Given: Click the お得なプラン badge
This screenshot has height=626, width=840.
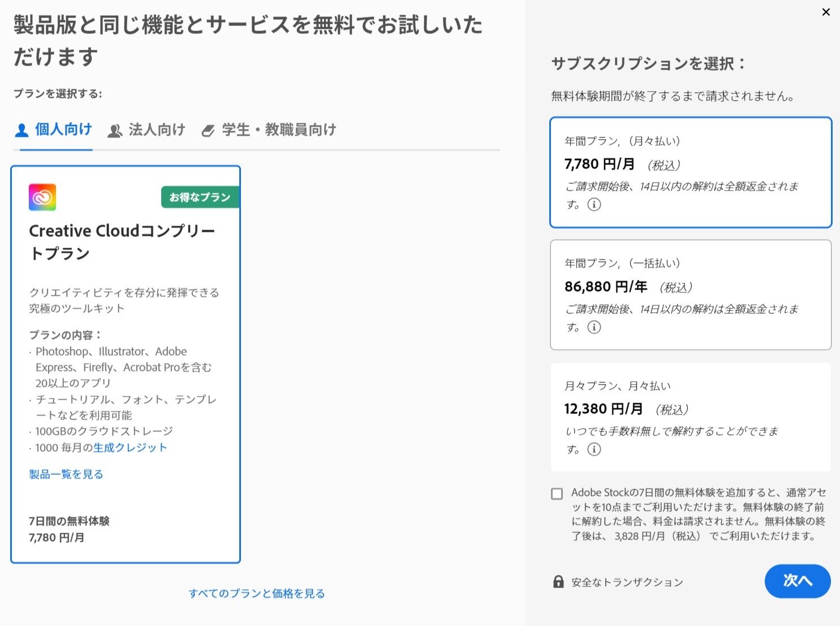Looking at the screenshot, I should (199, 197).
